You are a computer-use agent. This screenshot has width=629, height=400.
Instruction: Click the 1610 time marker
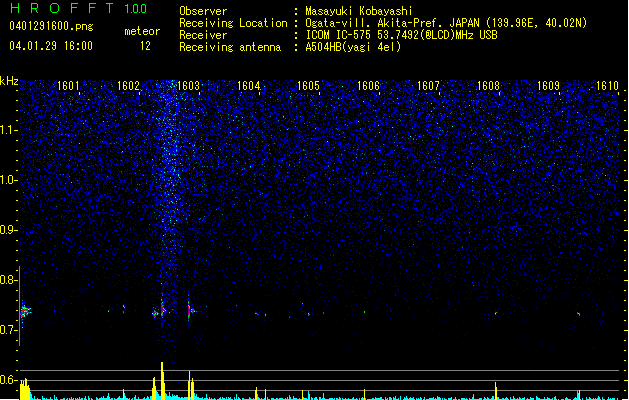click(x=607, y=86)
